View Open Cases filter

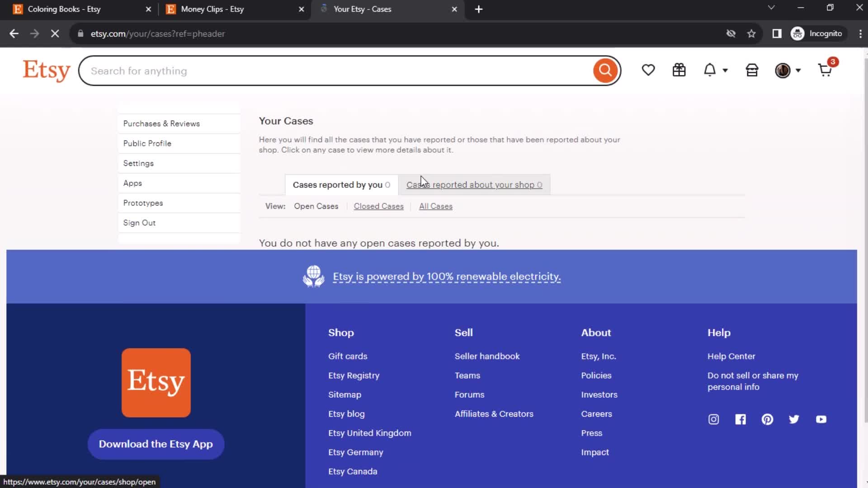(x=316, y=206)
